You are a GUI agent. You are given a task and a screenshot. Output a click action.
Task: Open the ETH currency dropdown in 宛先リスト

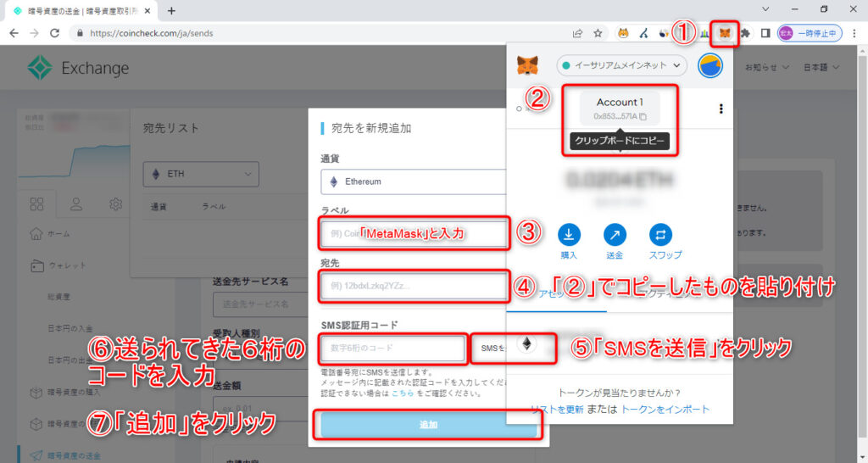[200, 174]
